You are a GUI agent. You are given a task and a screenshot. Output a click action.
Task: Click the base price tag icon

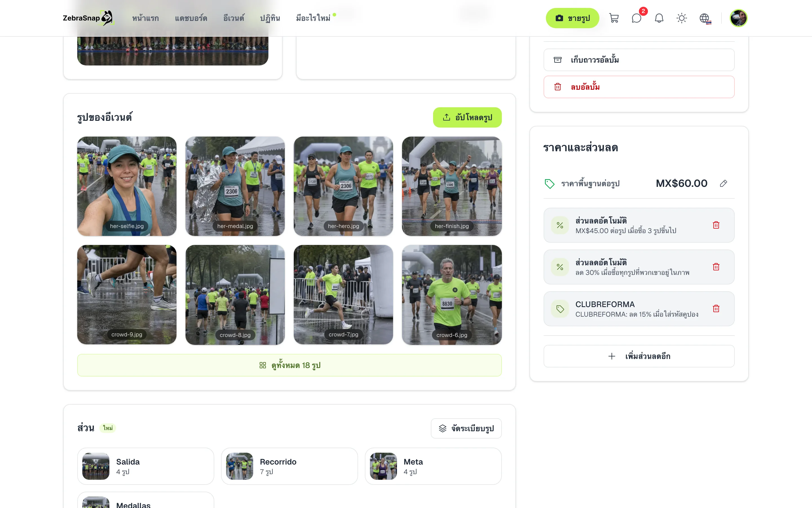tap(549, 184)
